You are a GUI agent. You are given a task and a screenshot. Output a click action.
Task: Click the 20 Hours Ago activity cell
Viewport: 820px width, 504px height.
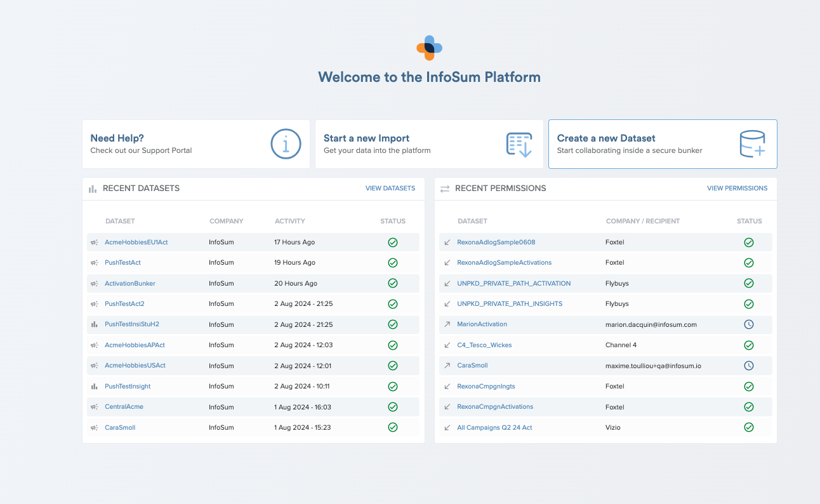pyautogui.click(x=296, y=284)
